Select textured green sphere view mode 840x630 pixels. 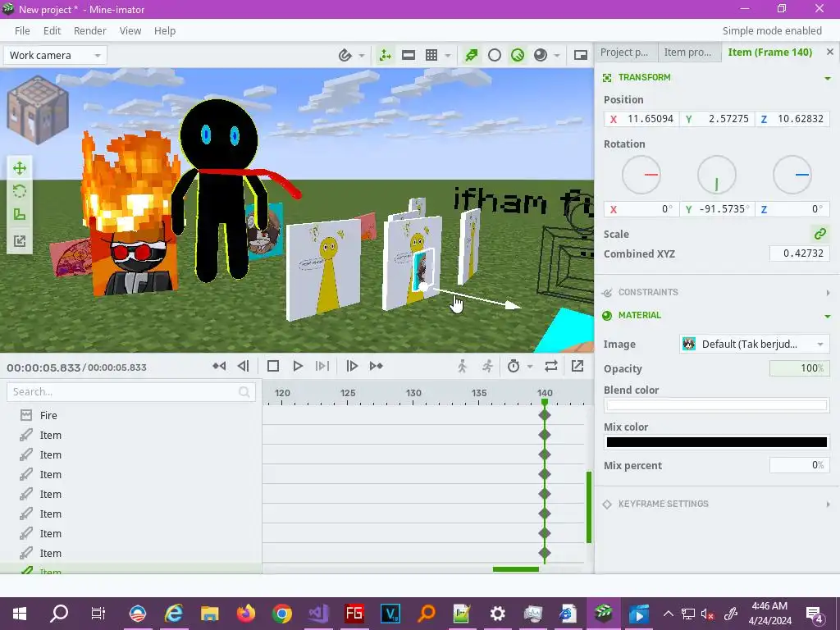(518, 55)
